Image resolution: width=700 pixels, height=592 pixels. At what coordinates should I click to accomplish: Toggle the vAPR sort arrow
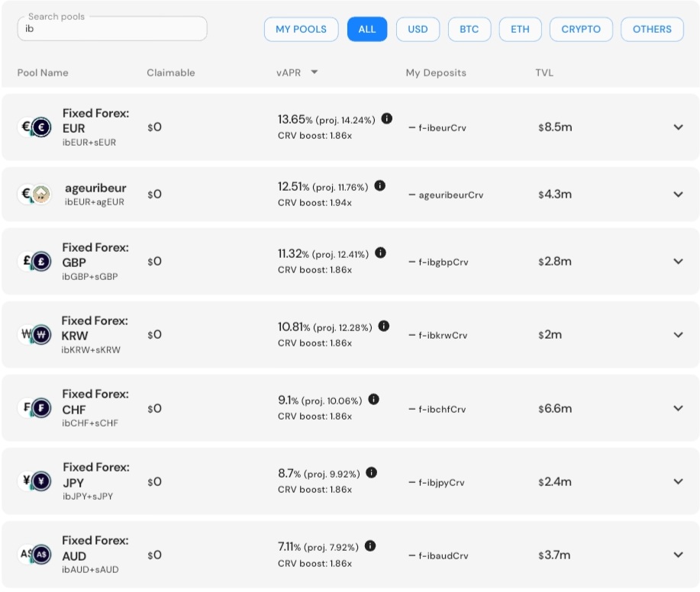point(315,72)
